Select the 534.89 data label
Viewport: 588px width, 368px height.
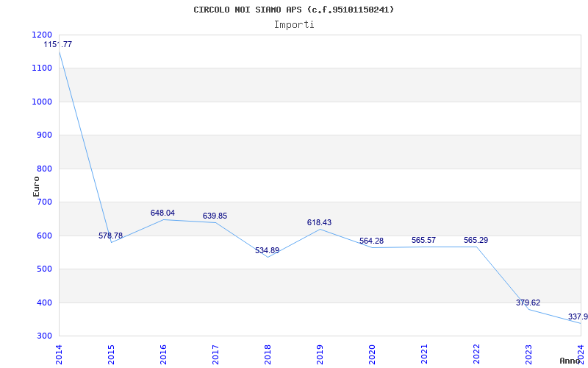click(x=267, y=250)
